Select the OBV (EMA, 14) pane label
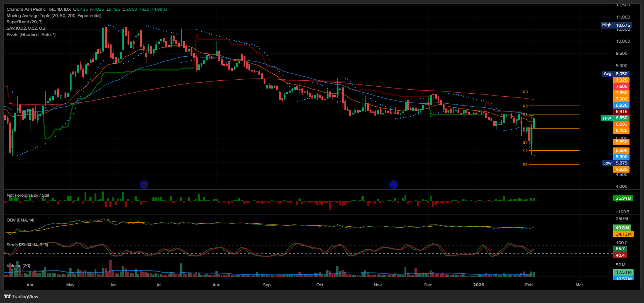Viewport: 644px width, 303px height. tap(20, 220)
